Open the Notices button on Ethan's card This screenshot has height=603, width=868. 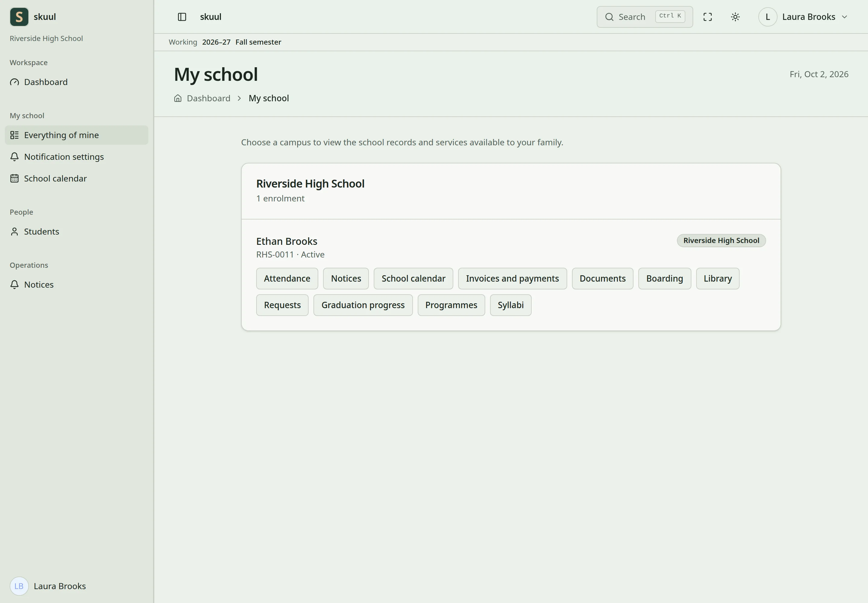click(346, 279)
